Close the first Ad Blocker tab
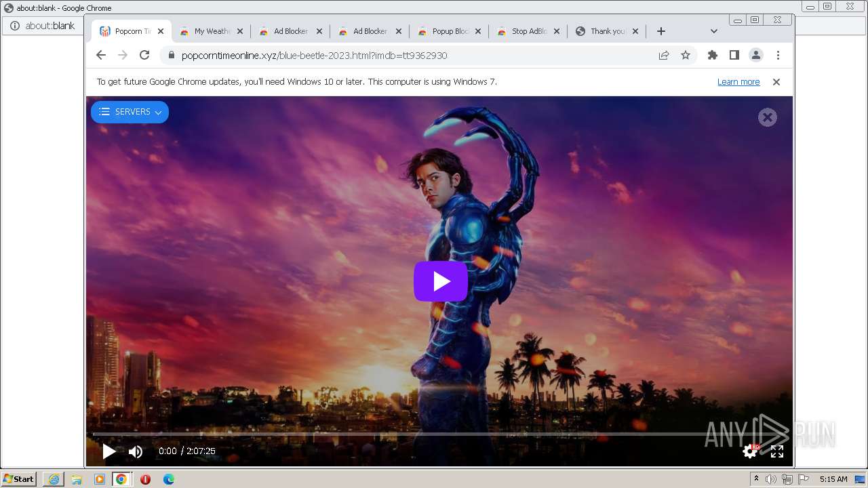Viewport: 868px width, 488px height. coord(319,31)
